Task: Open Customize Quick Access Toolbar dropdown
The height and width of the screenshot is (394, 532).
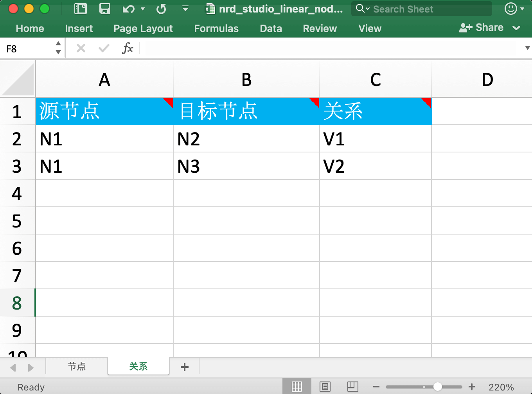Action: [x=185, y=9]
